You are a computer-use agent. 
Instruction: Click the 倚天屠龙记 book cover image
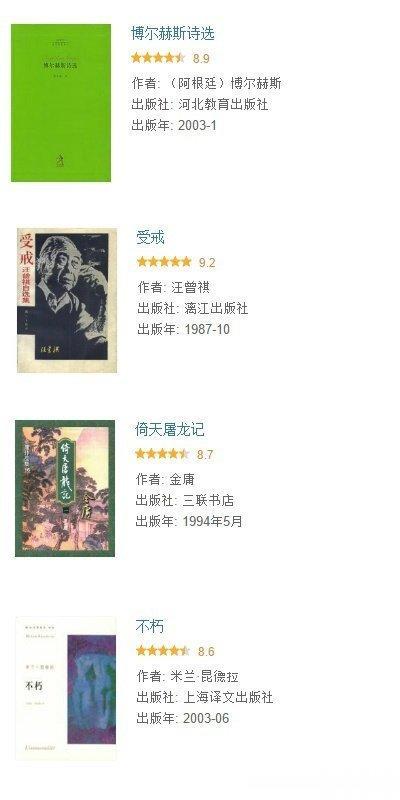tap(65, 488)
